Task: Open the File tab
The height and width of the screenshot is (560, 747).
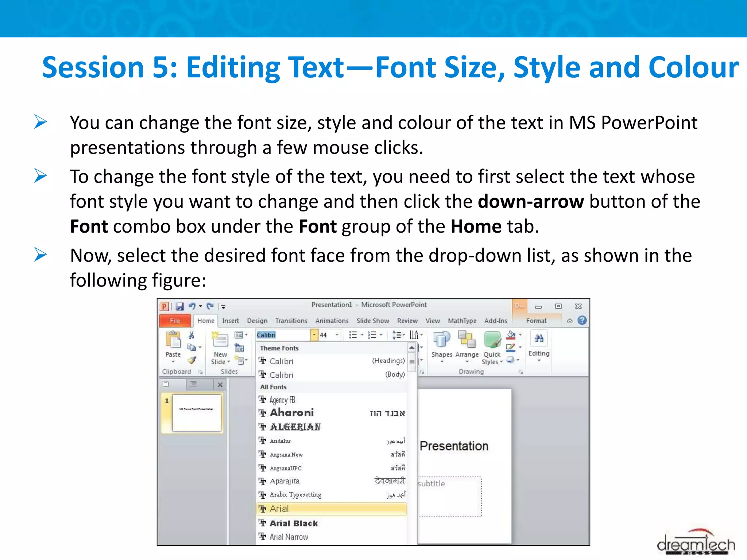Action: [175, 321]
